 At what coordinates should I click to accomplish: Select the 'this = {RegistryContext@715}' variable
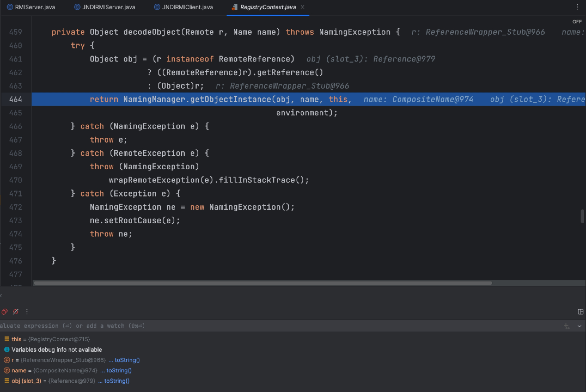coord(51,339)
